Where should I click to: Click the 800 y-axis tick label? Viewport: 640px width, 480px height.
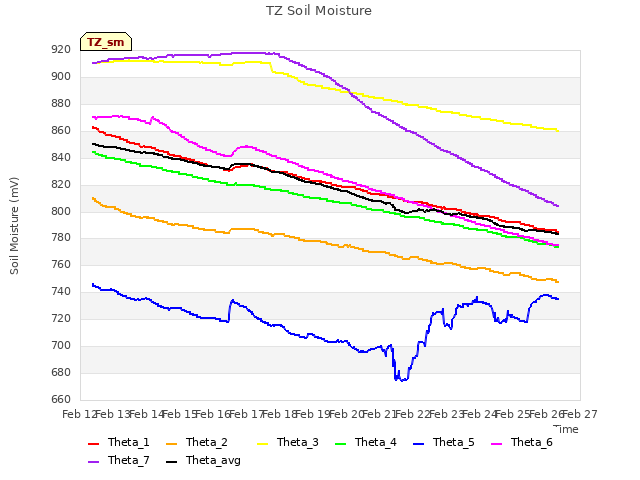(x=61, y=211)
